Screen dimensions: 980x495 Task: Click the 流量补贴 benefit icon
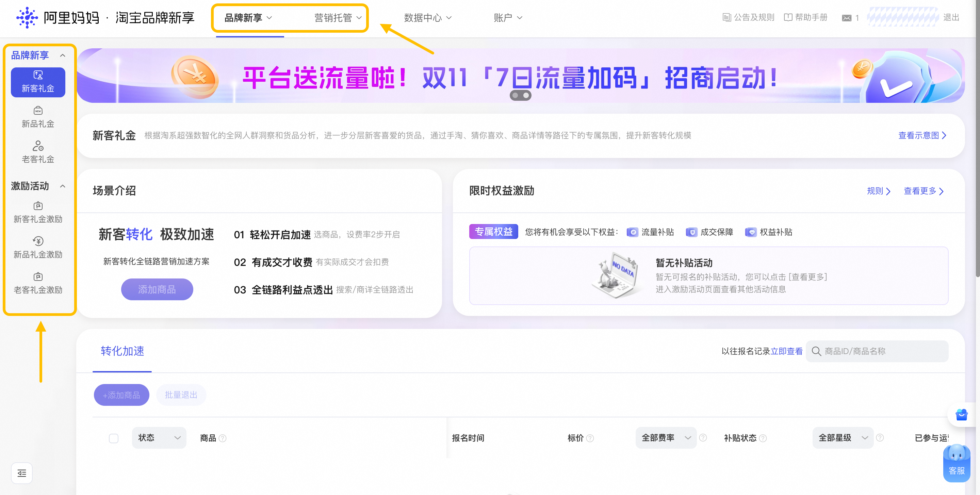coord(632,232)
